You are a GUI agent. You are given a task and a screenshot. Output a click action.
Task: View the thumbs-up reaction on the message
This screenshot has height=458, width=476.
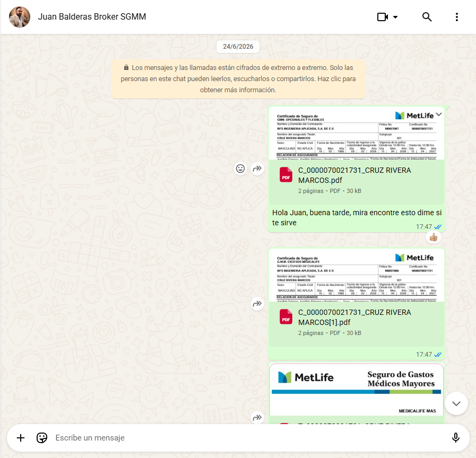434,237
